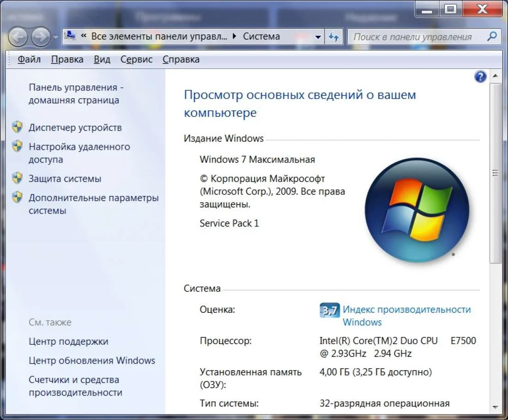Refresh the page with the refresh button

click(333, 37)
